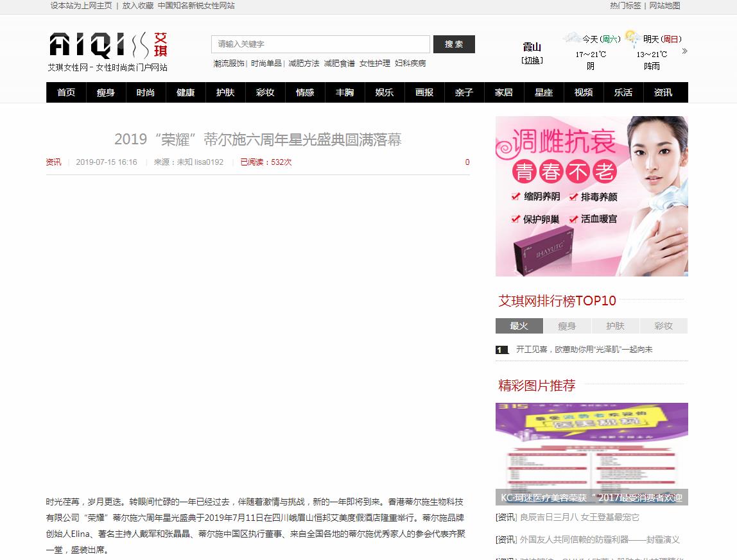Open 娱乐 in main navigation
Viewport: 737px width, 560px height.
[385, 92]
